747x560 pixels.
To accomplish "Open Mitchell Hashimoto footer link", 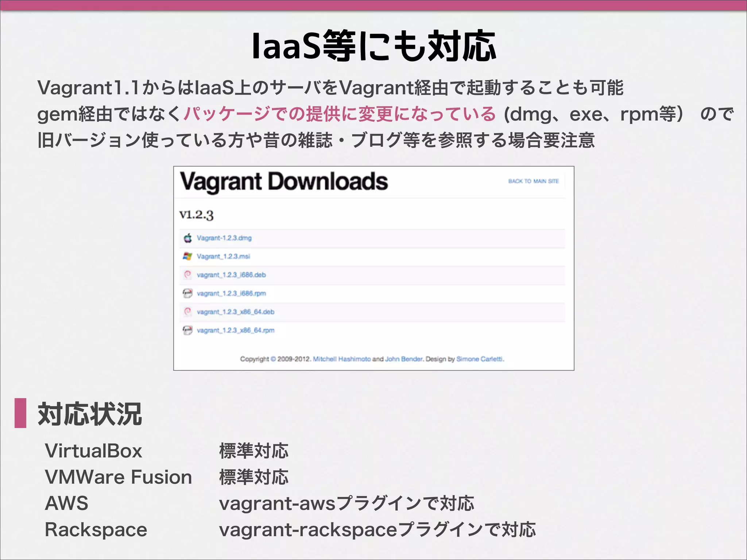I will tap(342, 359).
